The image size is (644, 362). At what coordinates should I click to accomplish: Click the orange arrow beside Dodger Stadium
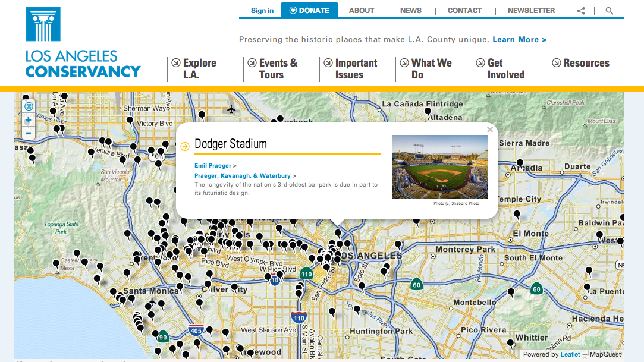click(x=185, y=146)
